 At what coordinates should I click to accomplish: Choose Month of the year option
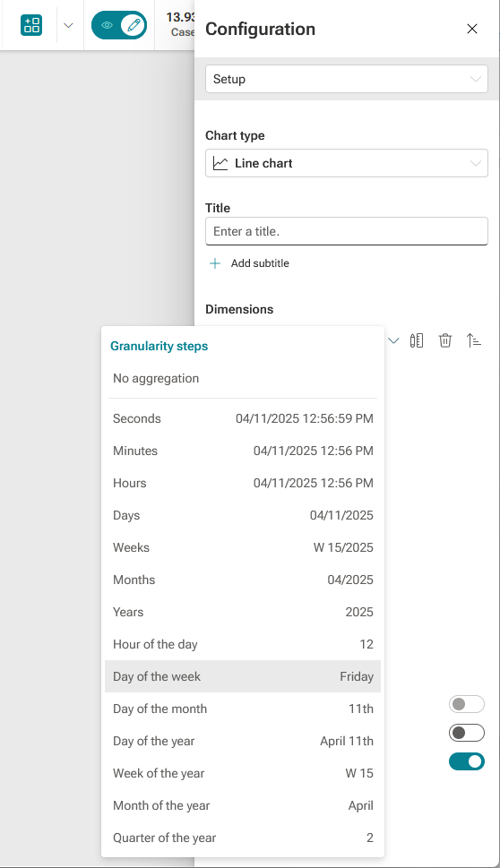(243, 805)
